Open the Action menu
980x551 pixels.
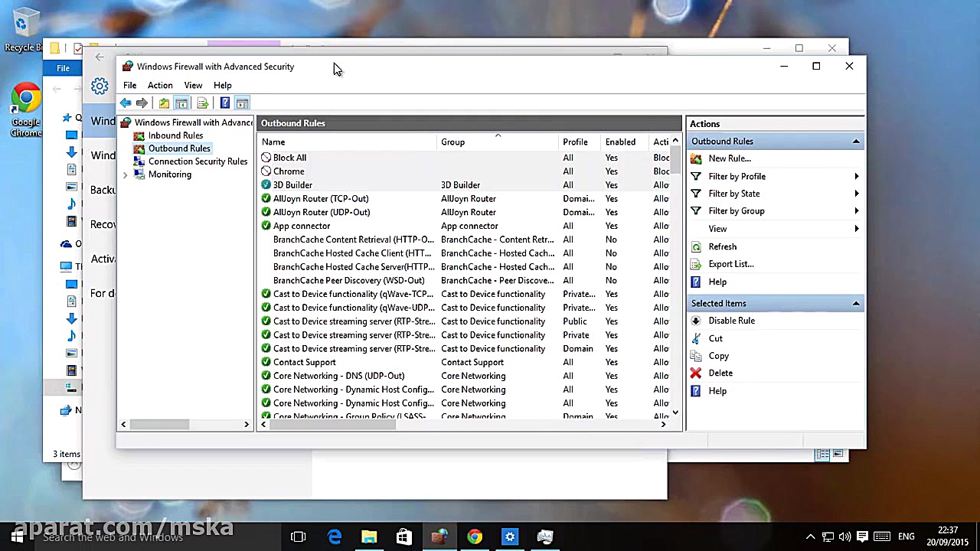tap(160, 85)
